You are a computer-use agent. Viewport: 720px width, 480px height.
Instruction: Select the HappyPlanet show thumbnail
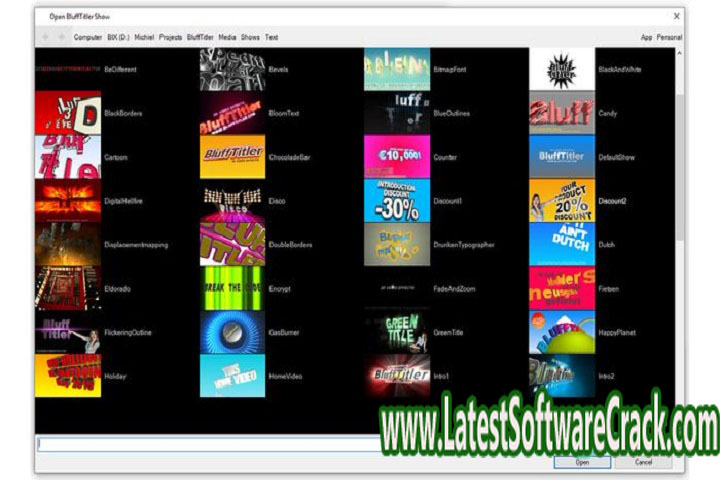562,331
